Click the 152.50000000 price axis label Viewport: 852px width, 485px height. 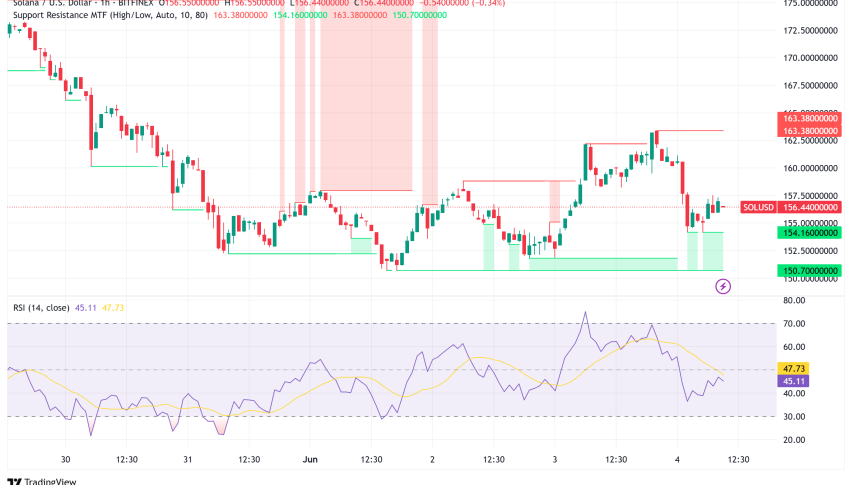coord(810,251)
